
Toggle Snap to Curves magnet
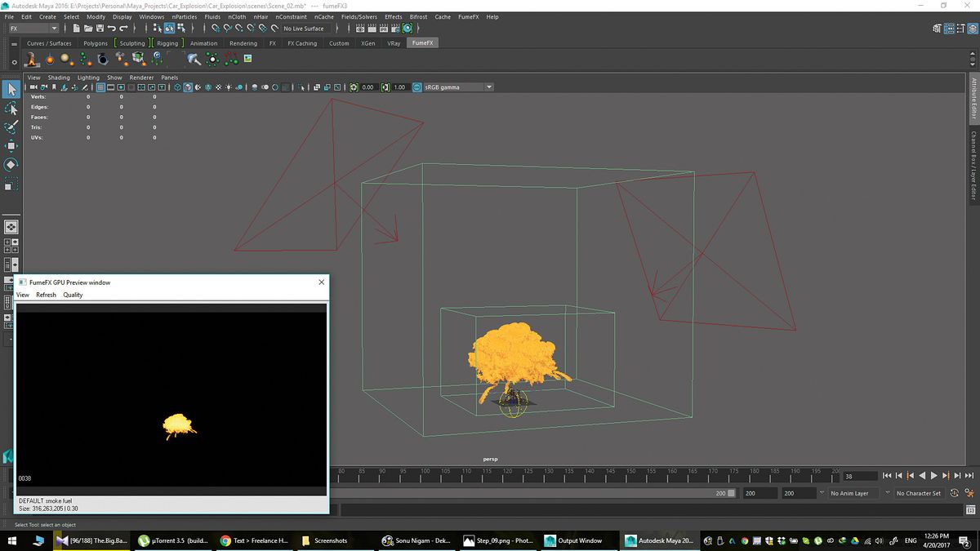(x=228, y=27)
